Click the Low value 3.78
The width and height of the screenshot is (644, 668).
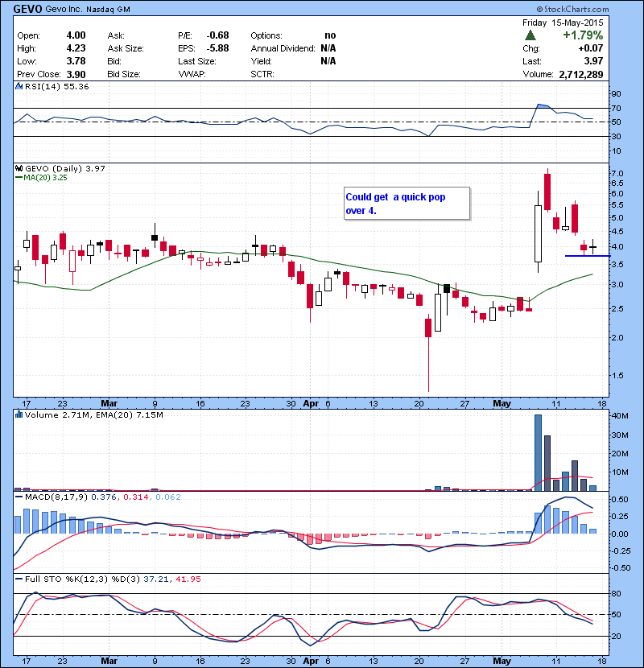76,61
